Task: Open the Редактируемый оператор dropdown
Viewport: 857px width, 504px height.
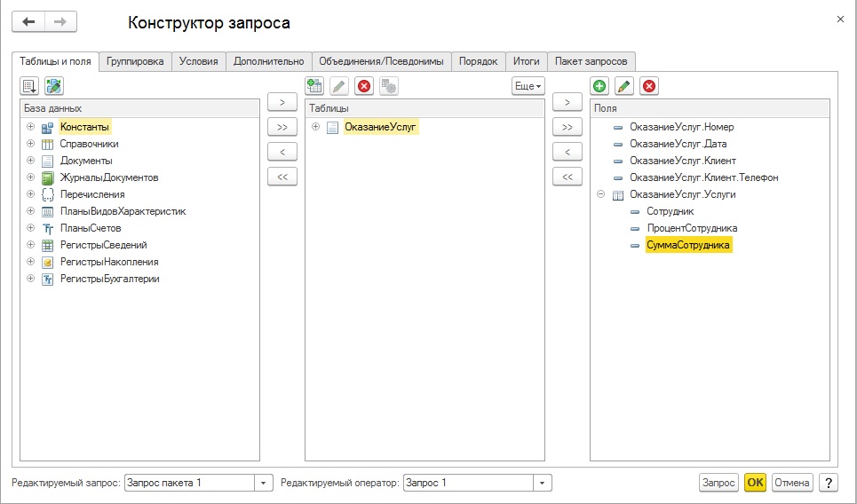Action: 543,483
